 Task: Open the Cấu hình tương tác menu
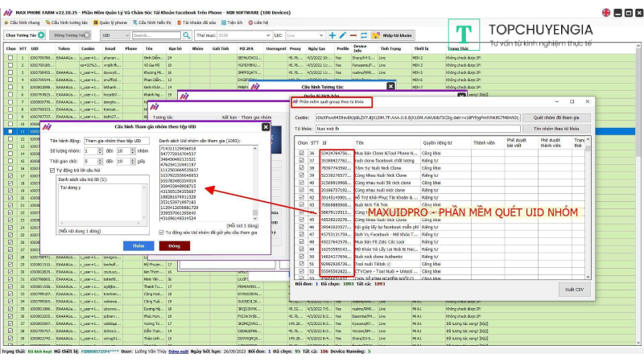(x=68, y=23)
